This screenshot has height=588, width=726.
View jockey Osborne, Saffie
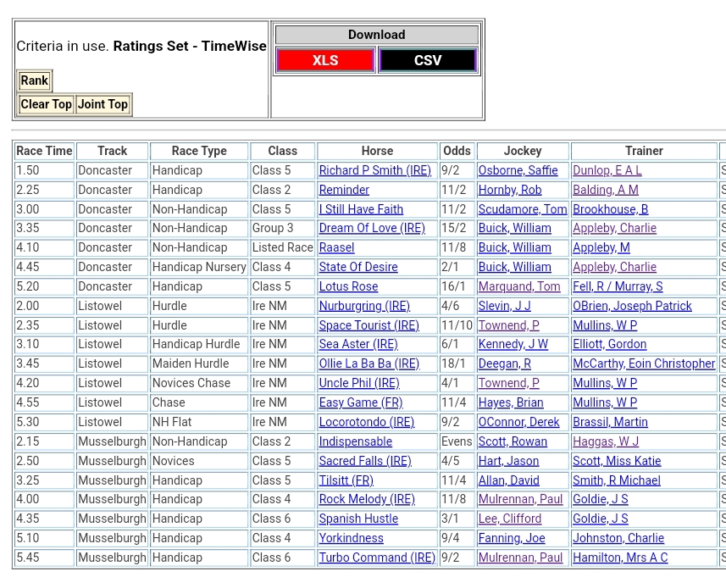click(518, 170)
